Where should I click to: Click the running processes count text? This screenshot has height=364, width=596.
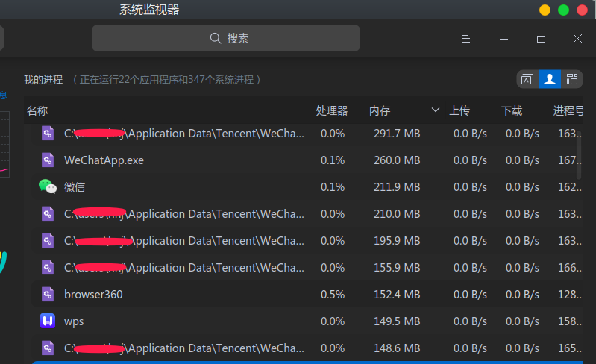(x=166, y=80)
